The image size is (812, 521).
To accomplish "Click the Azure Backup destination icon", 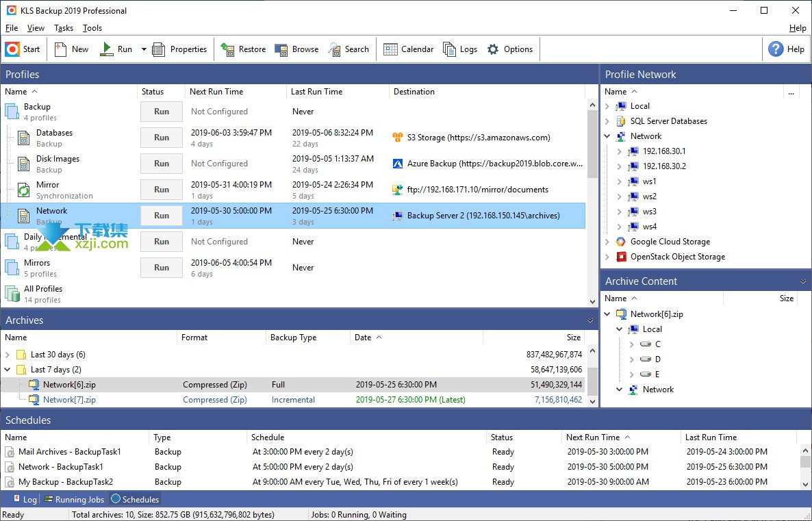I will (x=397, y=164).
